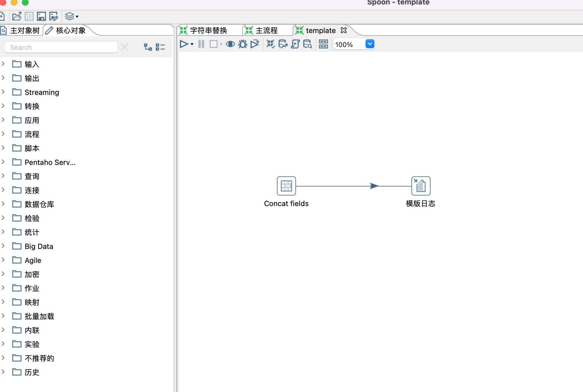
Task: Switch to the 字符串替换 tab
Action: click(208, 30)
